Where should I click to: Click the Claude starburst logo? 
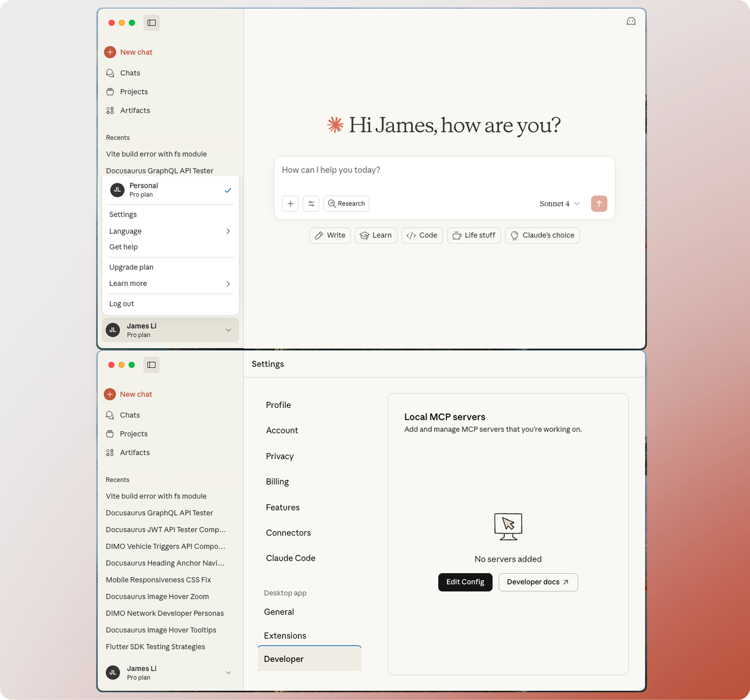335,125
